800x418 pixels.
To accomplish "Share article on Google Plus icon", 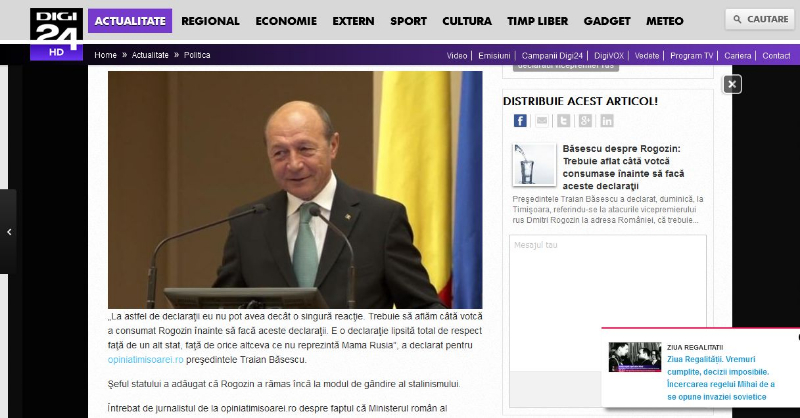I will pyautogui.click(x=585, y=121).
